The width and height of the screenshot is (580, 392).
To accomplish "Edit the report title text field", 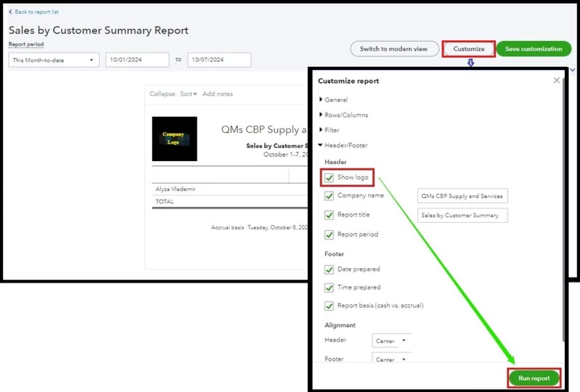I will 462,215.
